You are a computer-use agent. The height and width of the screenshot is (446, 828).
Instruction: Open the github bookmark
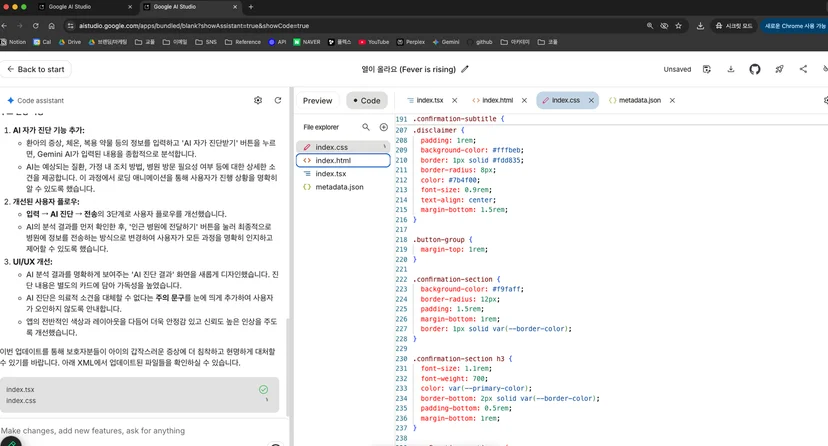[x=479, y=42]
